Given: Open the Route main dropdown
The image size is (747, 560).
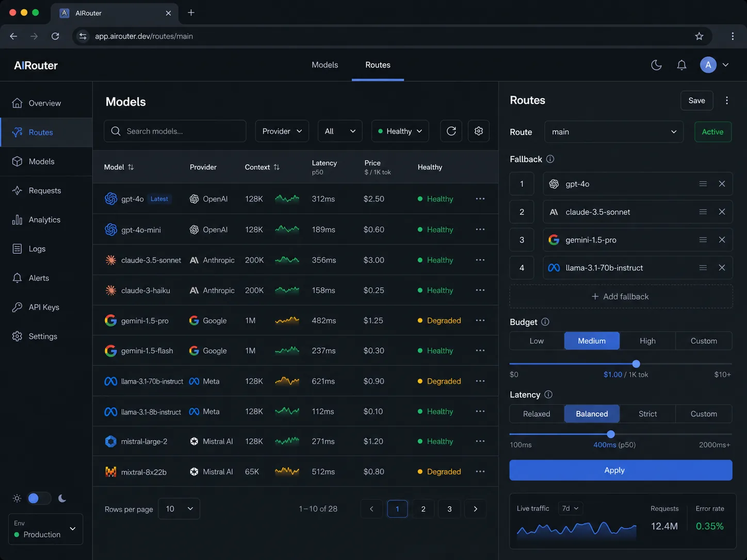Looking at the screenshot, I should (x=614, y=132).
